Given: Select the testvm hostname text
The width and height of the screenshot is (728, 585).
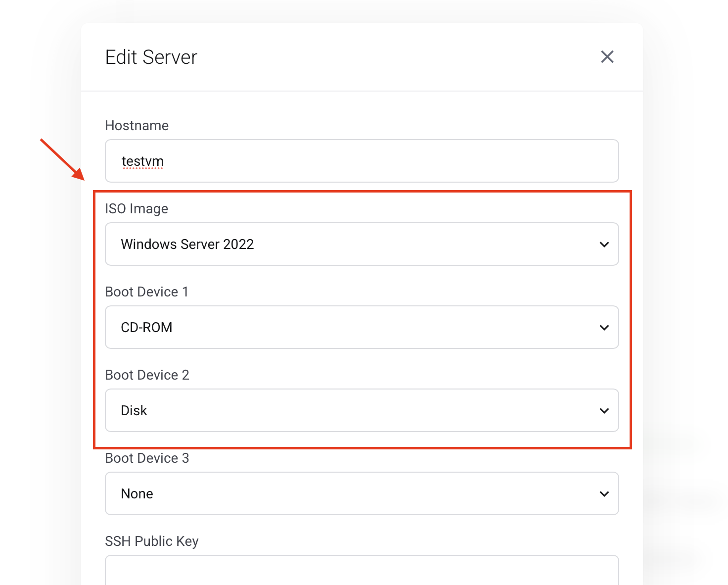Looking at the screenshot, I should click(x=142, y=161).
